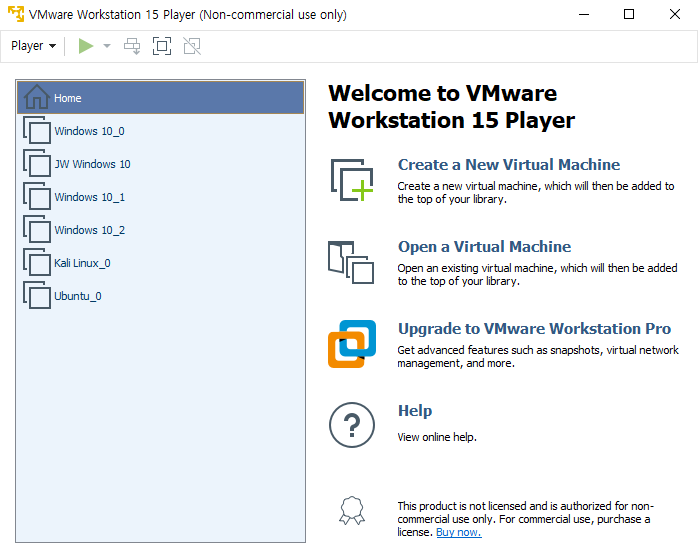The image size is (698, 559).
Task: Click the open VM folder icon
Action: point(351,262)
